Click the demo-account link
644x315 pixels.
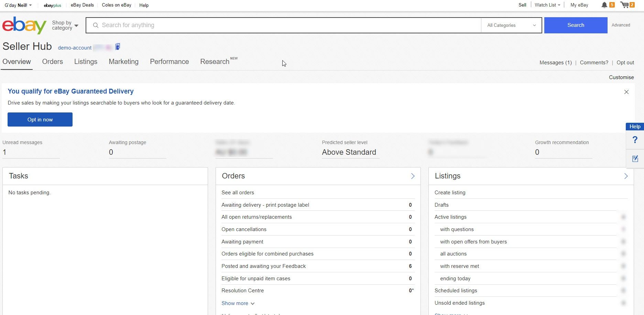[75, 48]
